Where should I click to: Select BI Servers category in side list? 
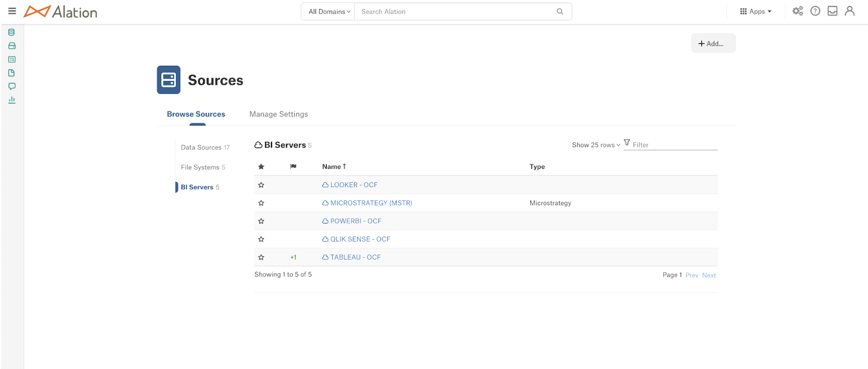(200, 187)
